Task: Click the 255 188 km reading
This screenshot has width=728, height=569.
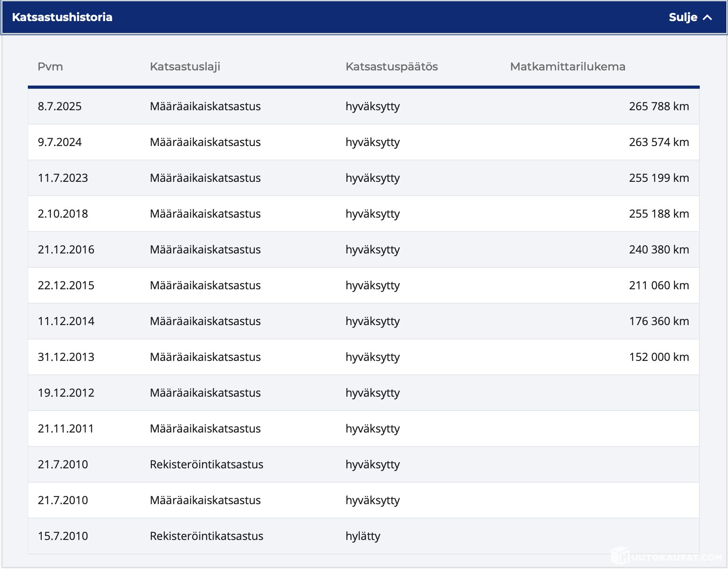Action: [659, 214]
